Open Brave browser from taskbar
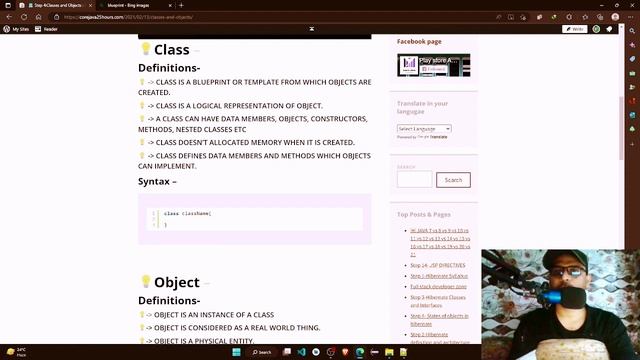The height and width of the screenshot is (360, 640). pos(345,352)
